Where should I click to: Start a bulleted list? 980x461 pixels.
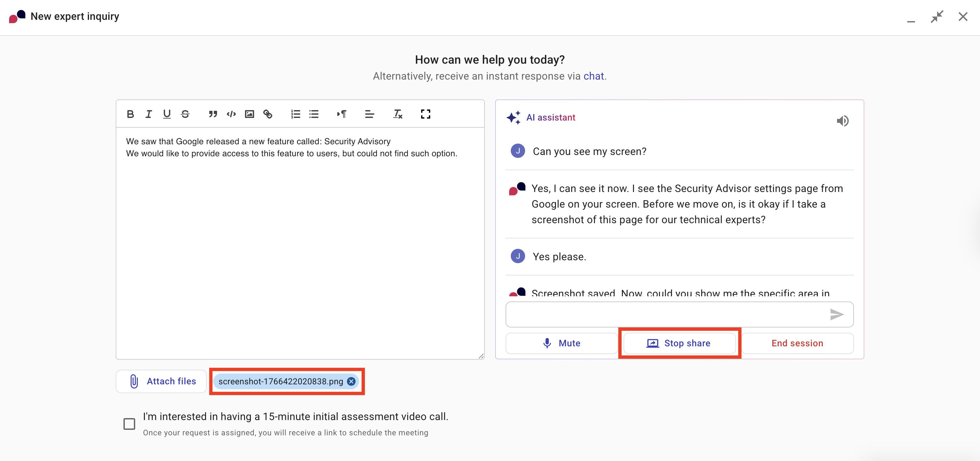pos(314,114)
